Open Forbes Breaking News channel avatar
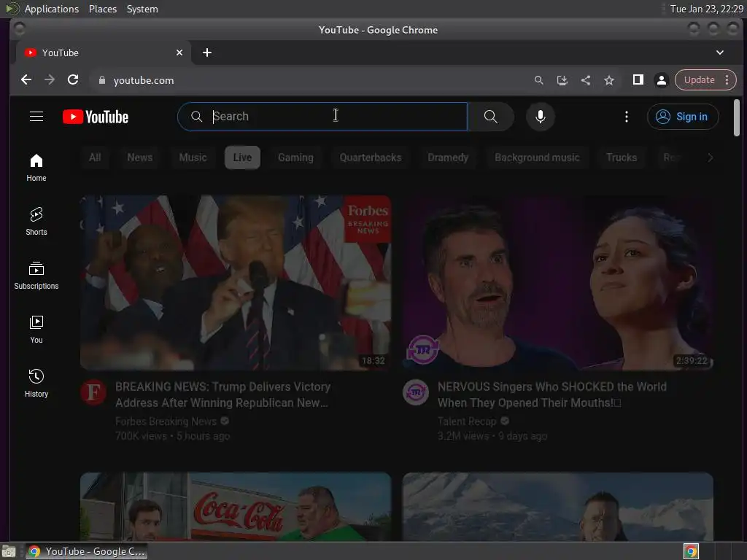Screen dimensions: 747x560 click(x=93, y=393)
